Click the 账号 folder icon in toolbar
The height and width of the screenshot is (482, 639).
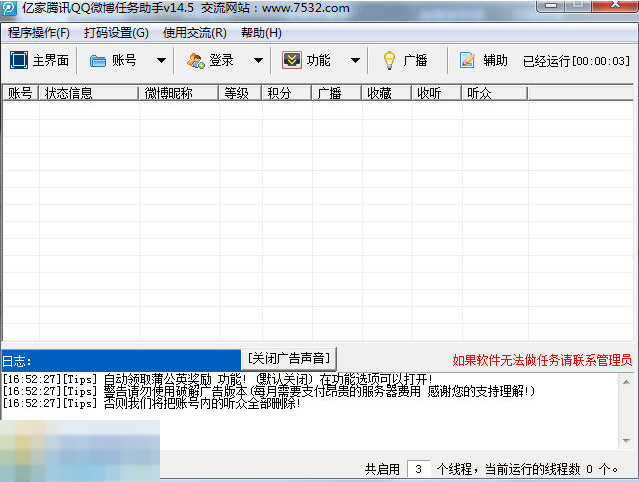98,60
